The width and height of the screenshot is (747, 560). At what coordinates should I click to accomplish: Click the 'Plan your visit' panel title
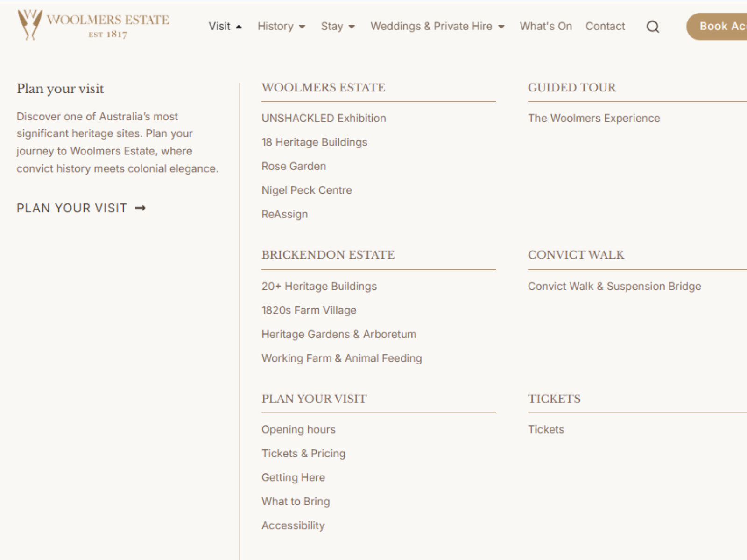tap(60, 89)
